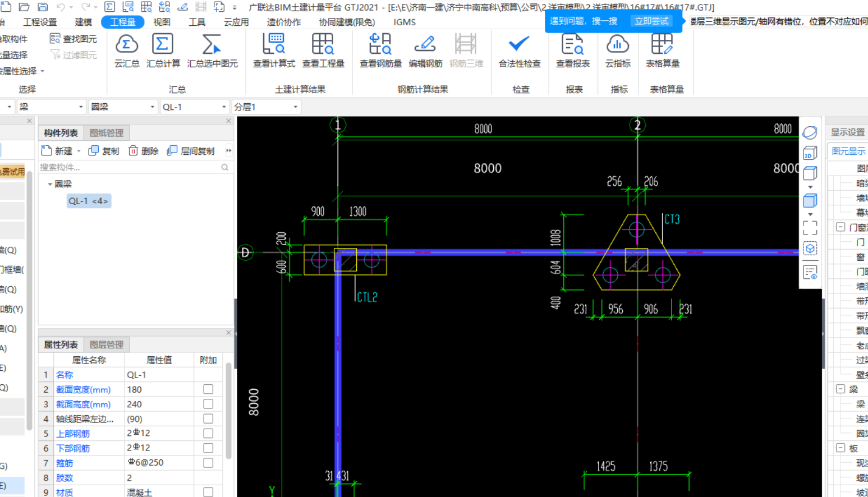Open the 视图 ribbon tab
Image resolution: width=868 pixels, height=497 pixels.
coord(162,22)
